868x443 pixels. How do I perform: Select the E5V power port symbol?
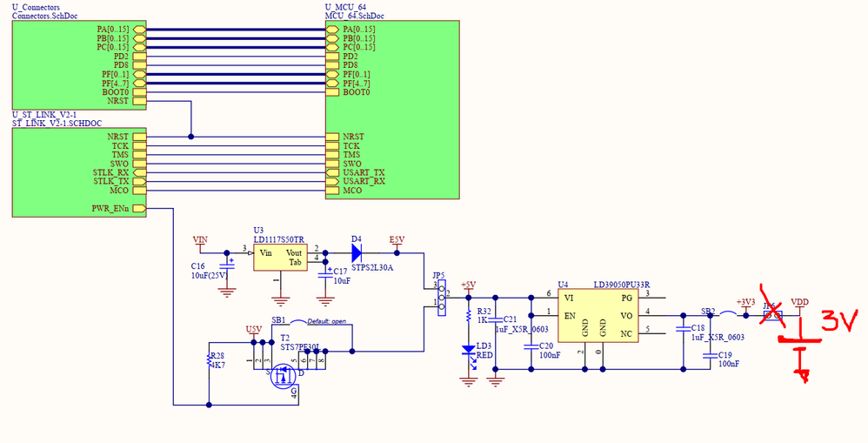pos(397,241)
